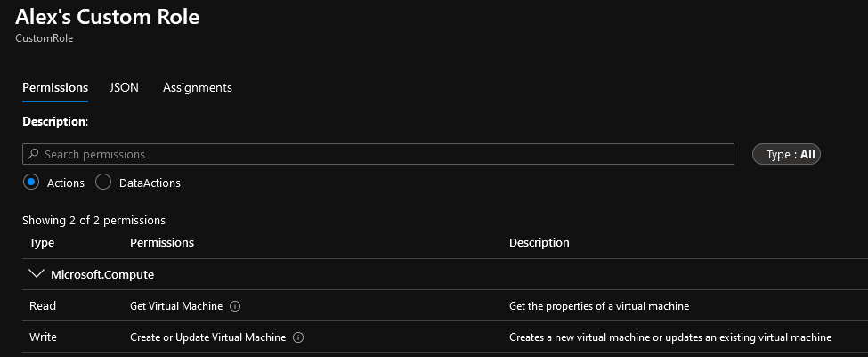This screenshot has height=357, width=868.
Task: Open the Assignments tab
Action: point(198,87)
